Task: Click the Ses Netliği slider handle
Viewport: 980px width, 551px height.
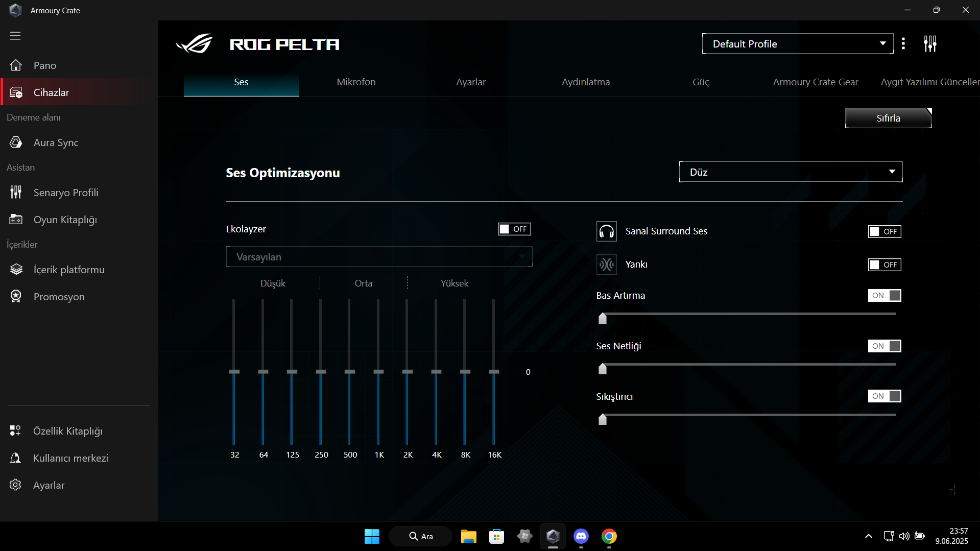Action: [x=603, y=369]
